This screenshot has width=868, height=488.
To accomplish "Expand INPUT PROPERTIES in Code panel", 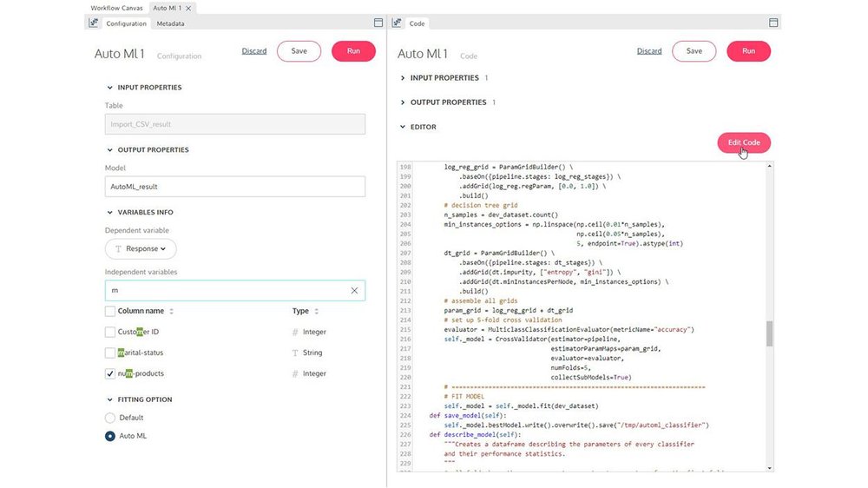I will 403,78.
